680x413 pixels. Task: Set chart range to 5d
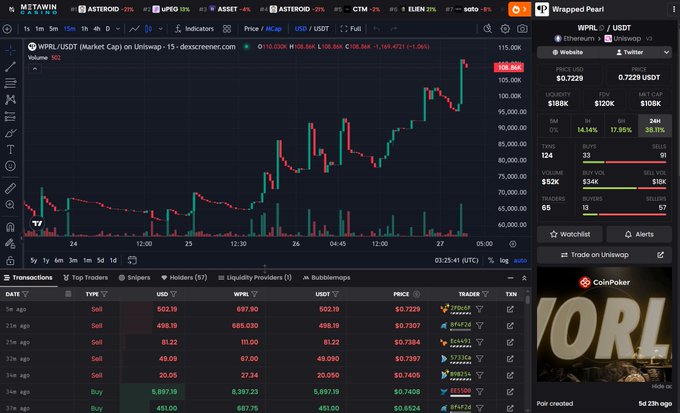100,260
